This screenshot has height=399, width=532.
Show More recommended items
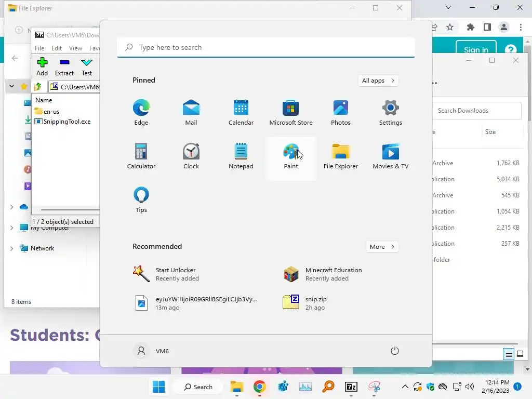382,247
